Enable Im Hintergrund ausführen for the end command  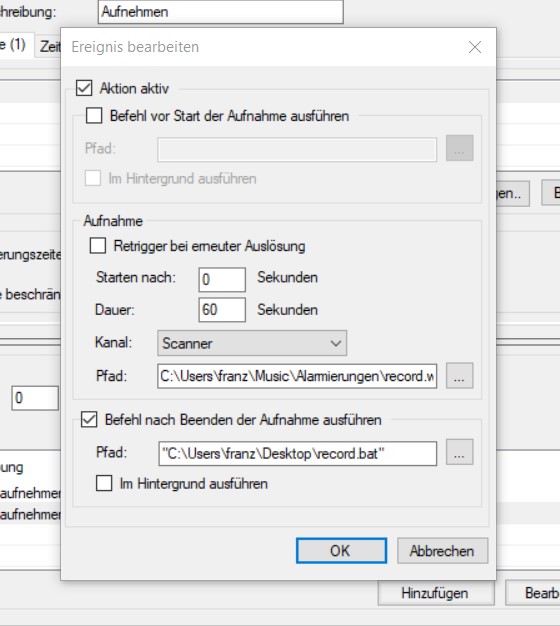click(104, 483)
